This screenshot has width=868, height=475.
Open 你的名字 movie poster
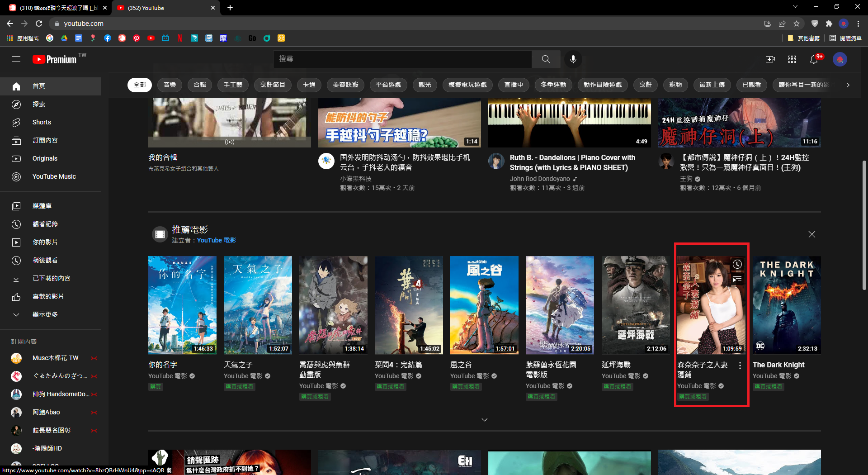click(x=182, y=305)
